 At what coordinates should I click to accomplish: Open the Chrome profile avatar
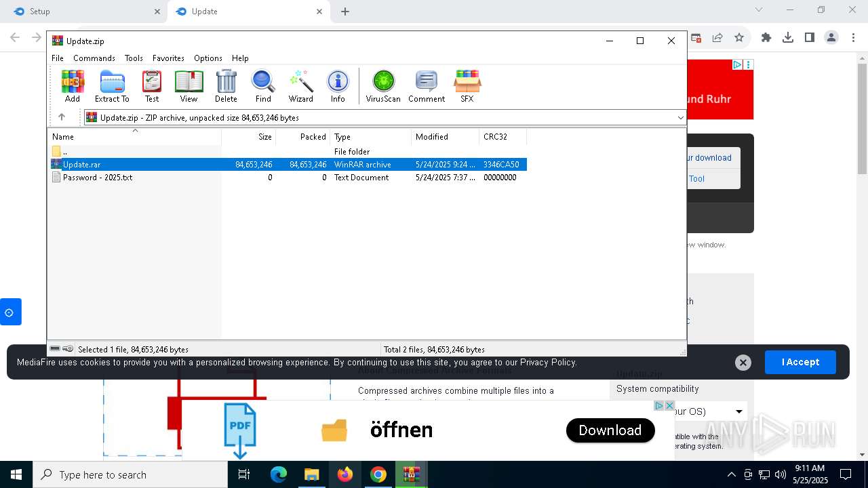click(831, 38)
